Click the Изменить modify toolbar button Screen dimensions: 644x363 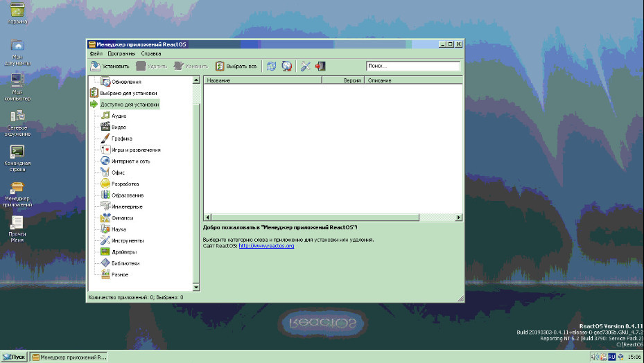pos(191,66)
